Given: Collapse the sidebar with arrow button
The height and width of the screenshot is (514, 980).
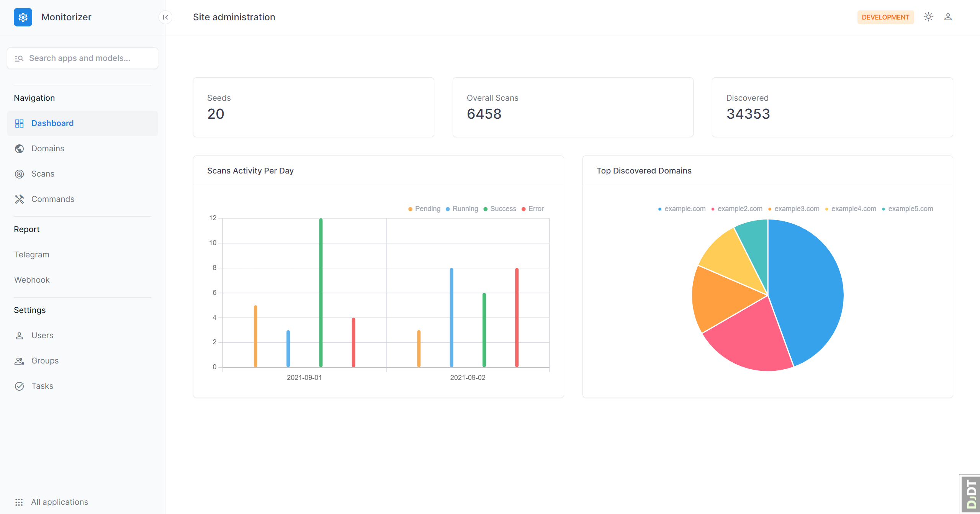Looking at the screenshot, I should click(x=165, y=17).
